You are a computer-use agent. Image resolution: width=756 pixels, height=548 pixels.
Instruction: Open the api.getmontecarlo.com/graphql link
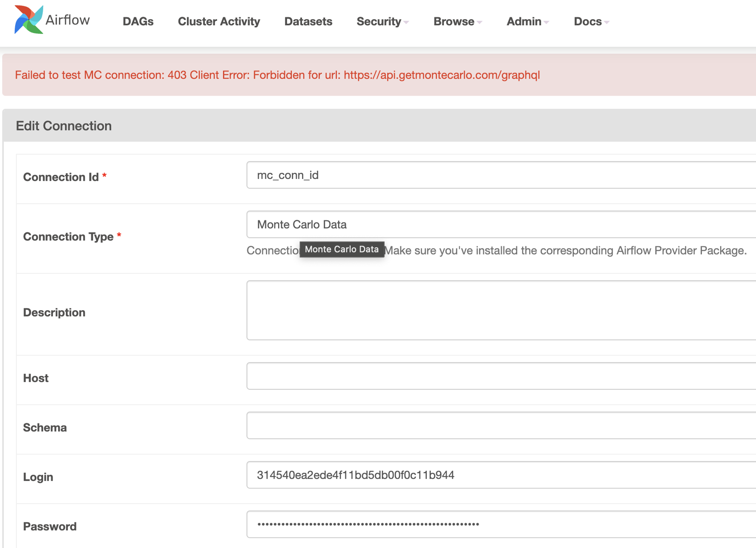click(x=442, y=75)
